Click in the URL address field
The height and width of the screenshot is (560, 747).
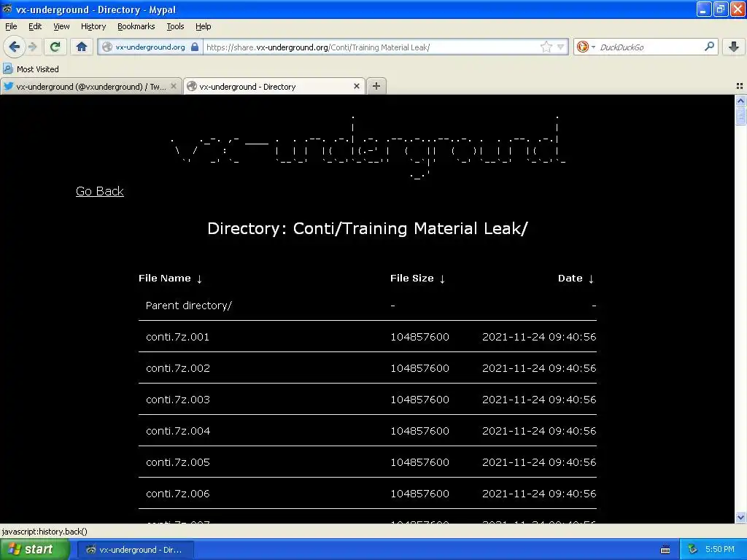371,47
